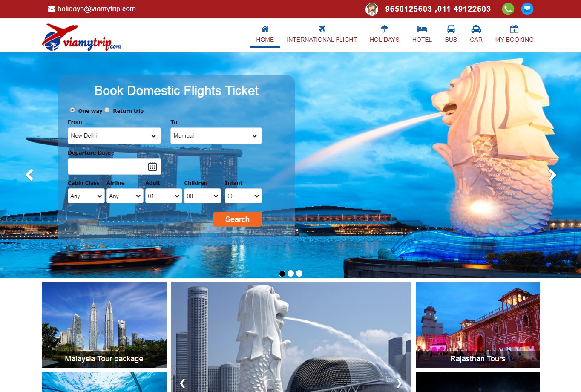Screen dimensions: 581x392
Task: Go to next hero banner slide
Action: coord(552,175)
